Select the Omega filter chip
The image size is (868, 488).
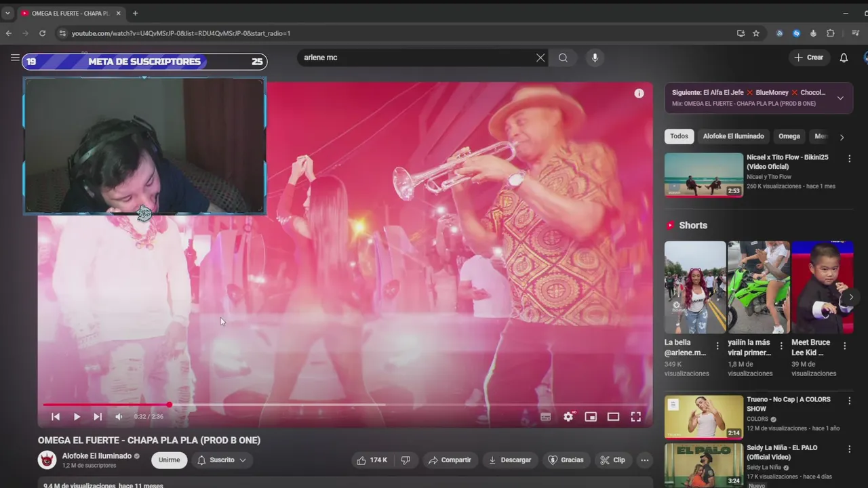tap(789, 136)
